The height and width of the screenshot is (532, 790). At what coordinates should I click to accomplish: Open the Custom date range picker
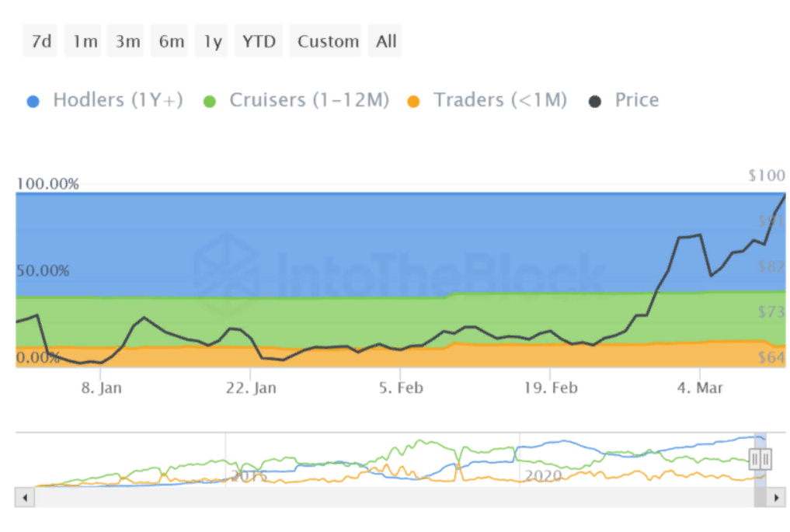(x=328, y=41)
